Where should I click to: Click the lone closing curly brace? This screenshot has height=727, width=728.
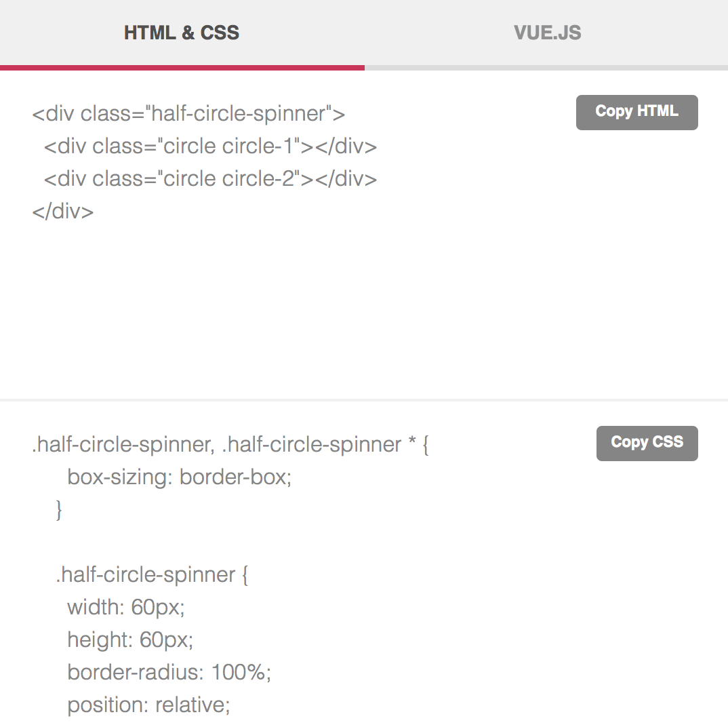coord(59,510)
